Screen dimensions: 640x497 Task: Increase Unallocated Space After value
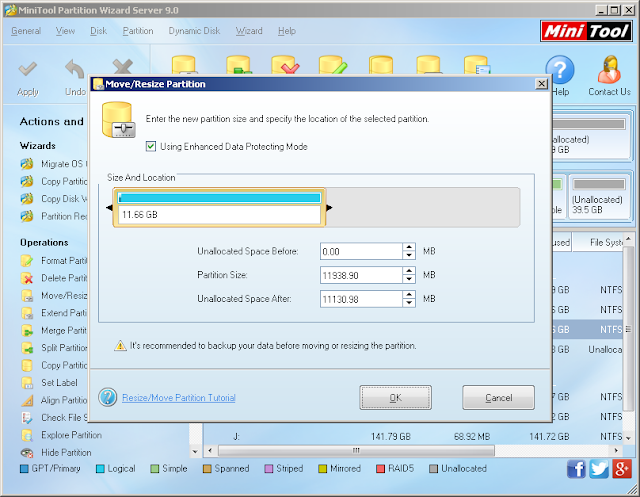click(x=409, y=295)
